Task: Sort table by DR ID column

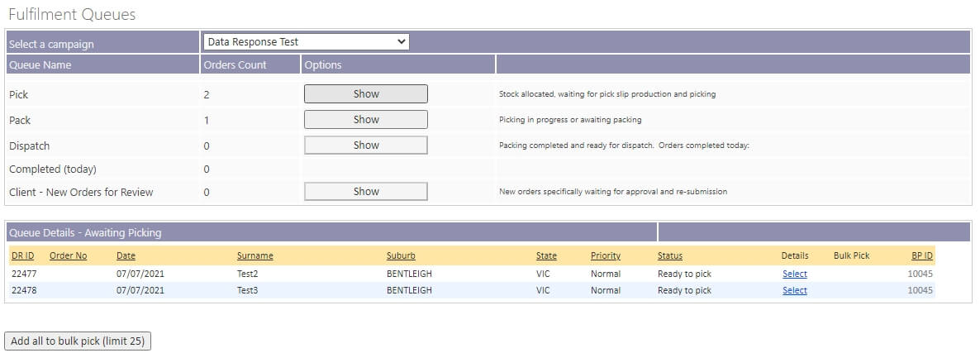Action: point(22,255)
